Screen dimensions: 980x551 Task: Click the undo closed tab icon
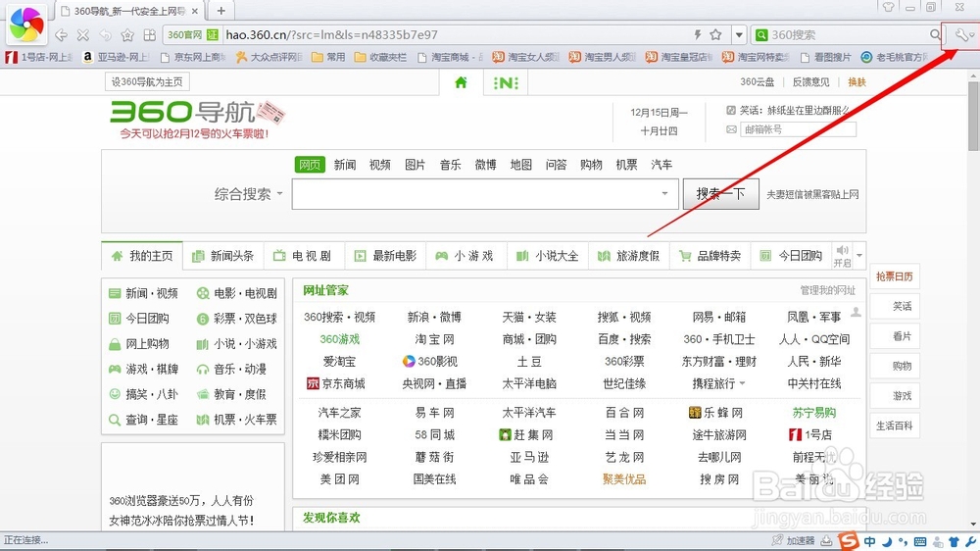[x=105, y=35]
